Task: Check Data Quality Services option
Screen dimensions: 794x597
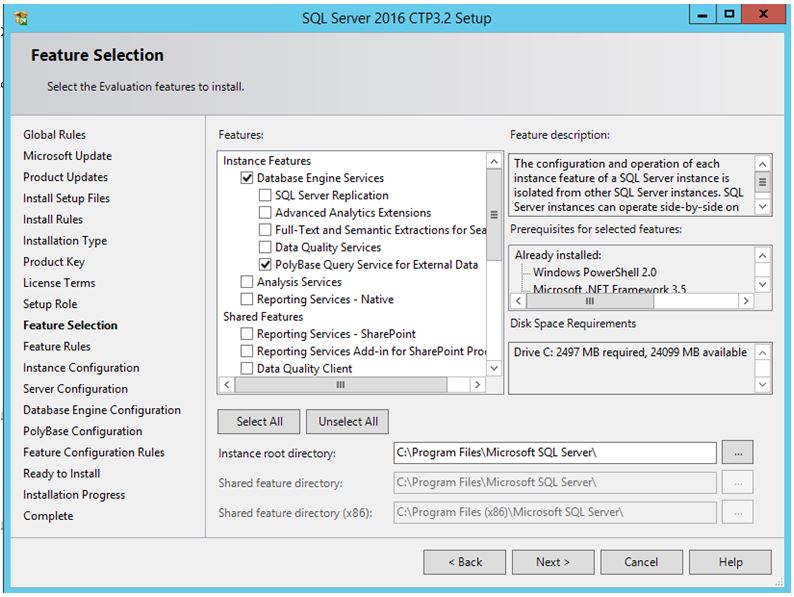Action: click(x=265, y=248)
